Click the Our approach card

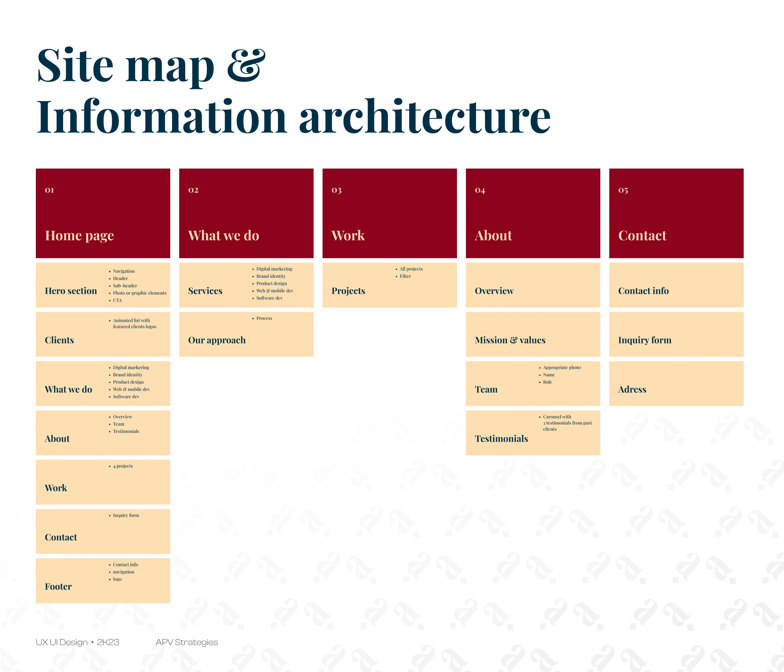click(246, 334)
